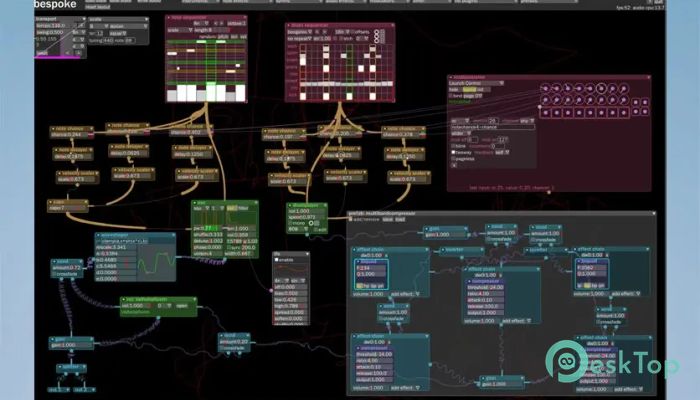Adjust gain:1.000 slider on bottom-left gain module
This screenshot has height=400, width=700.
pos(71,345)
